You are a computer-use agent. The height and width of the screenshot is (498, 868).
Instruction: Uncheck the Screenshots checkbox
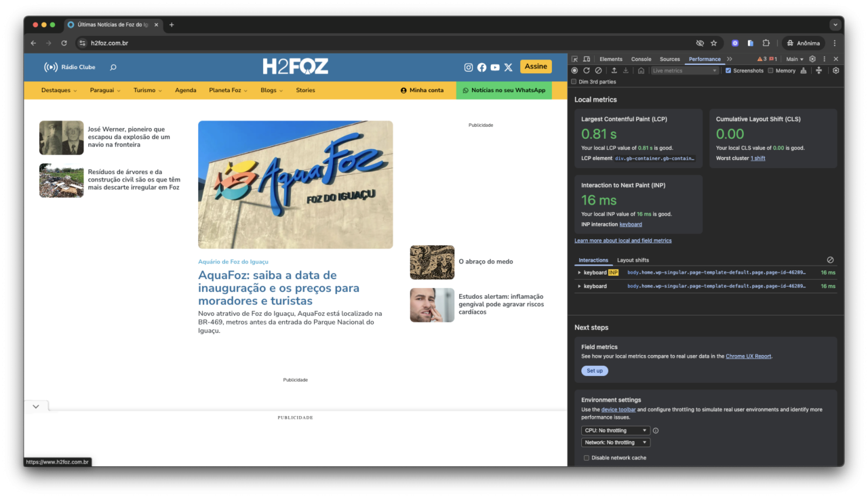point(728,70)
